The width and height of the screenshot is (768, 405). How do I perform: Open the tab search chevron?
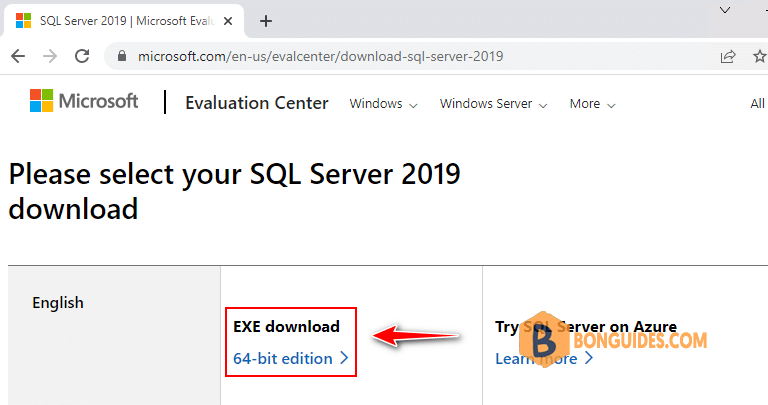[725, 10]
